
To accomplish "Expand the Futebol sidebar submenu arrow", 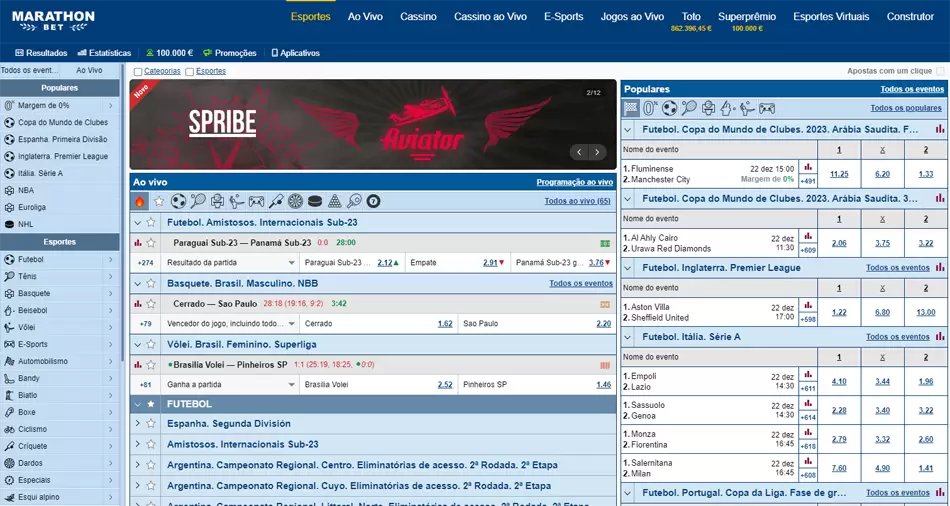I will 111,259.
